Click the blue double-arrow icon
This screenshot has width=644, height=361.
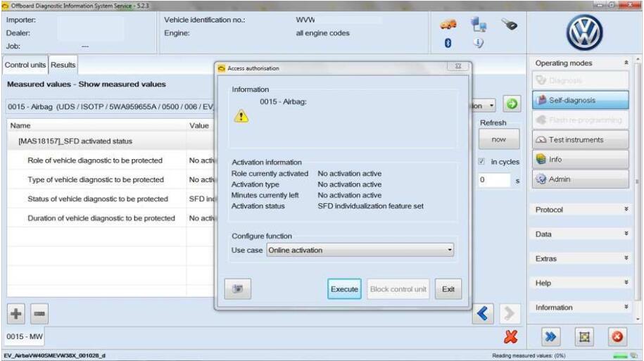click(550, 337)
